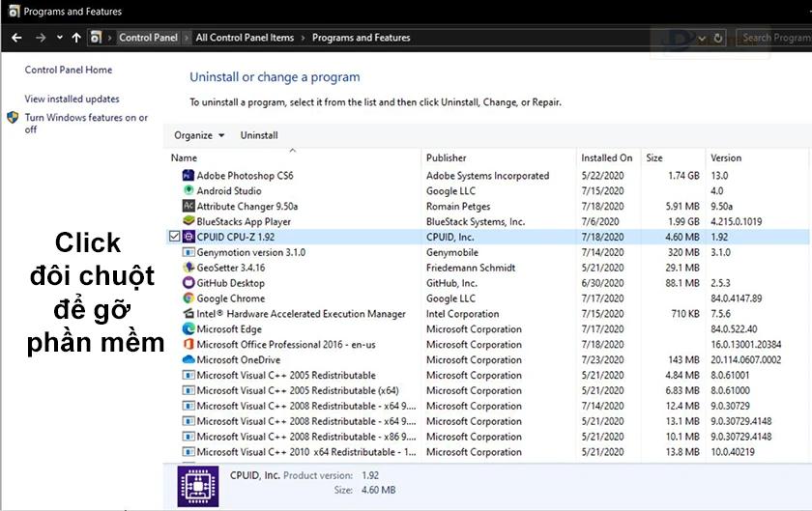Select Programs and Features breadcrumb

[361, 38]
